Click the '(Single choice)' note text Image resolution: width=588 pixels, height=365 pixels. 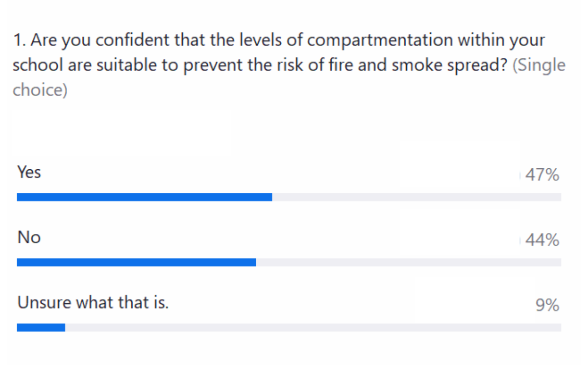pos(289,78)
